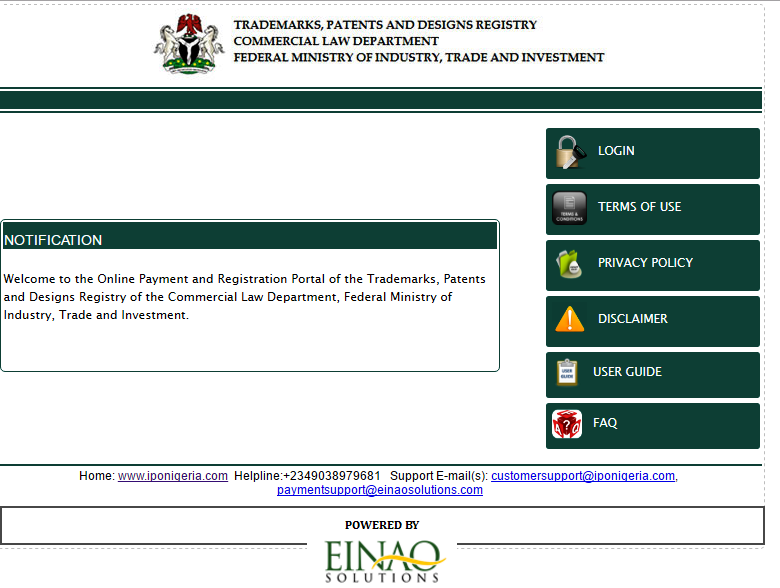View the DISCLAIMER menu entry
This screenshot has height=588, width=780.
click(x=632, y=319)
